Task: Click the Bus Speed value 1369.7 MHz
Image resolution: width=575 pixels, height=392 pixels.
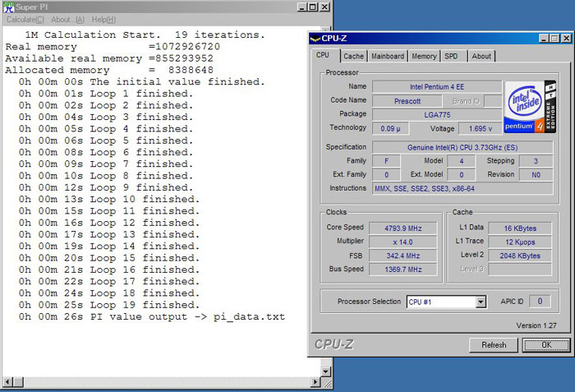Action: coord(403,270)
